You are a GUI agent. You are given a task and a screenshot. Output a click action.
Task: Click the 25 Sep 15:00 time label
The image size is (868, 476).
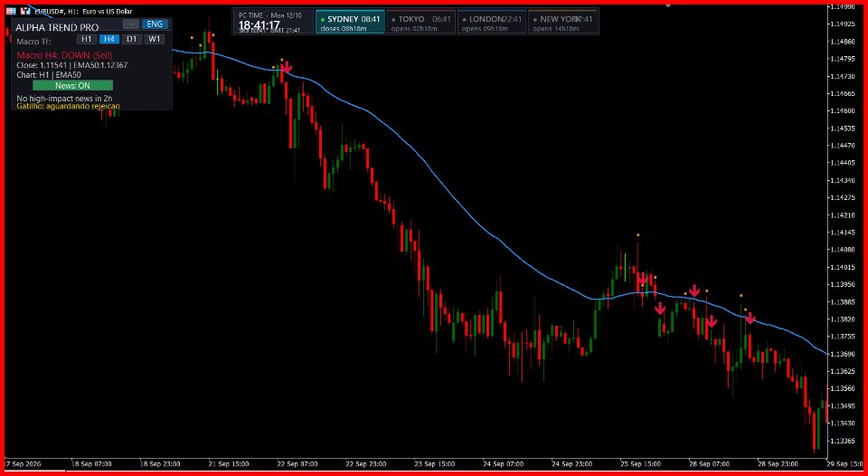tap(640, 464)
